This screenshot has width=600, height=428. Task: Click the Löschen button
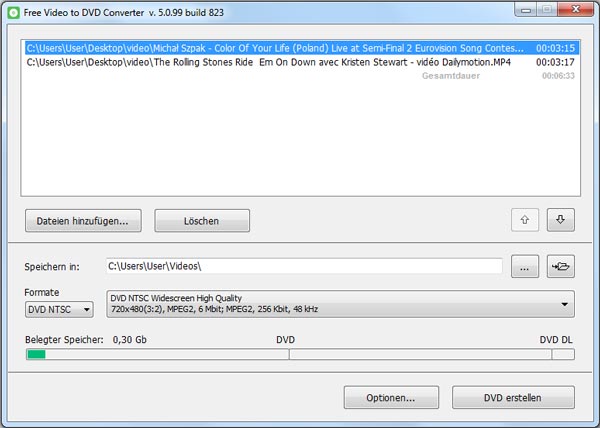[x=202, y=221]
